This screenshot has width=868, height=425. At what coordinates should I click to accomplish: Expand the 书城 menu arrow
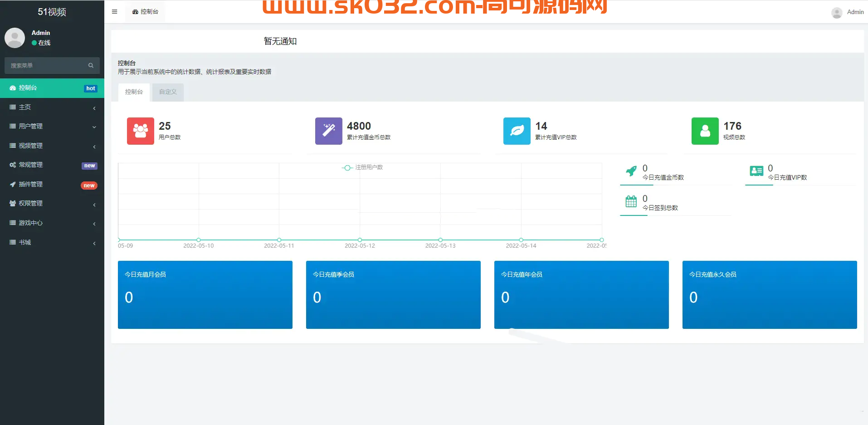[94, 243]
